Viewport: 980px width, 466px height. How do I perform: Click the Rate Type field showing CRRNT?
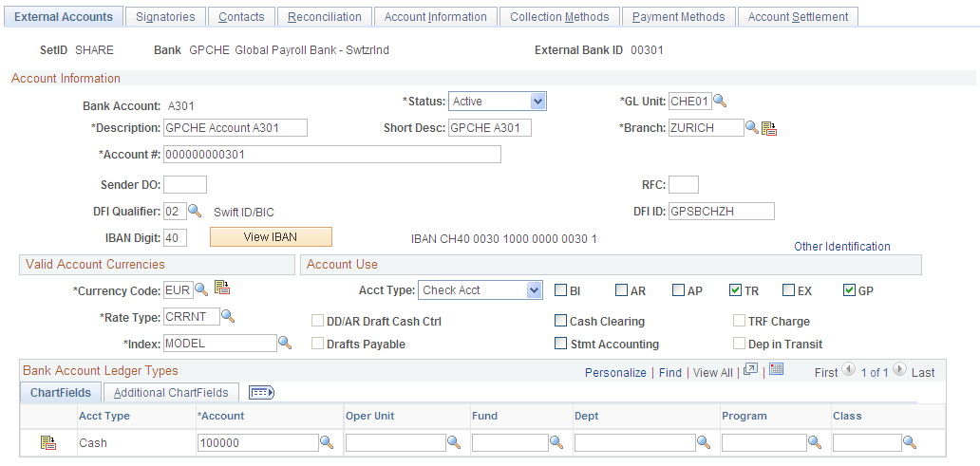192,317
